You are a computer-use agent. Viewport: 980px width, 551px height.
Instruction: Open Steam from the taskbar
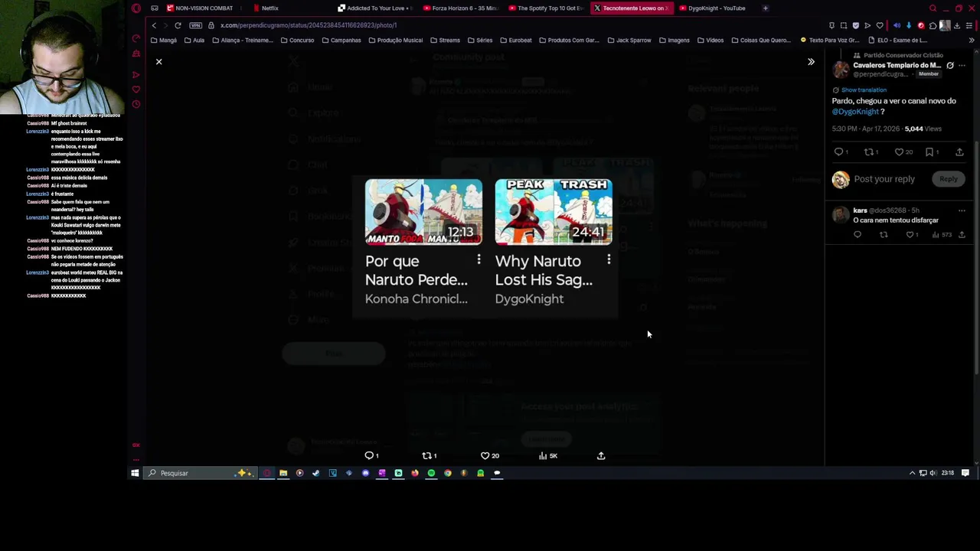click(x=315, y=473)
